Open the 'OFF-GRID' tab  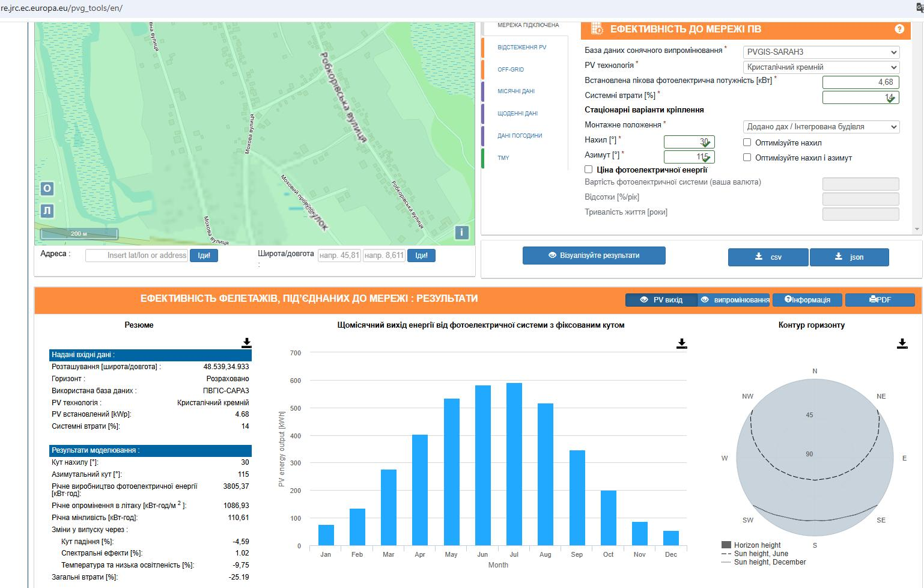pyautogui.click(x=511, y=69)
